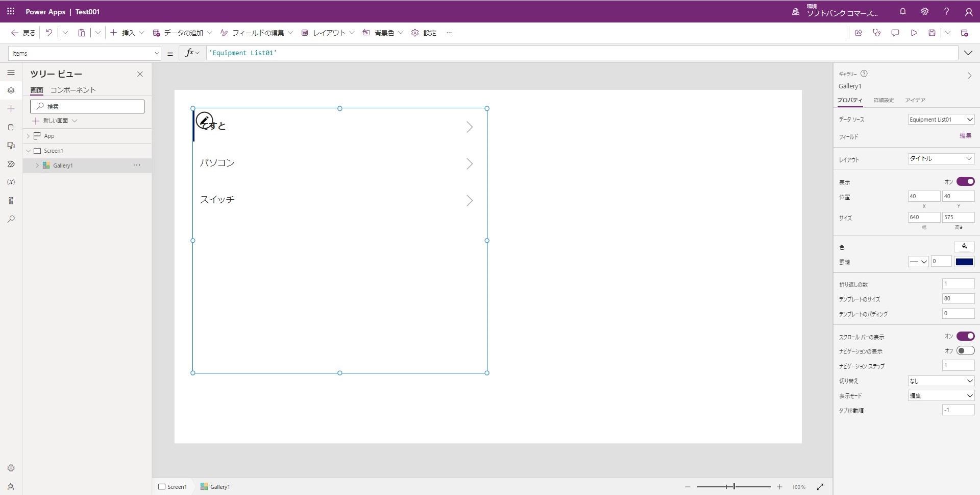
Task: Expand the Gallery1 tree node
Action: pos(37,166)
